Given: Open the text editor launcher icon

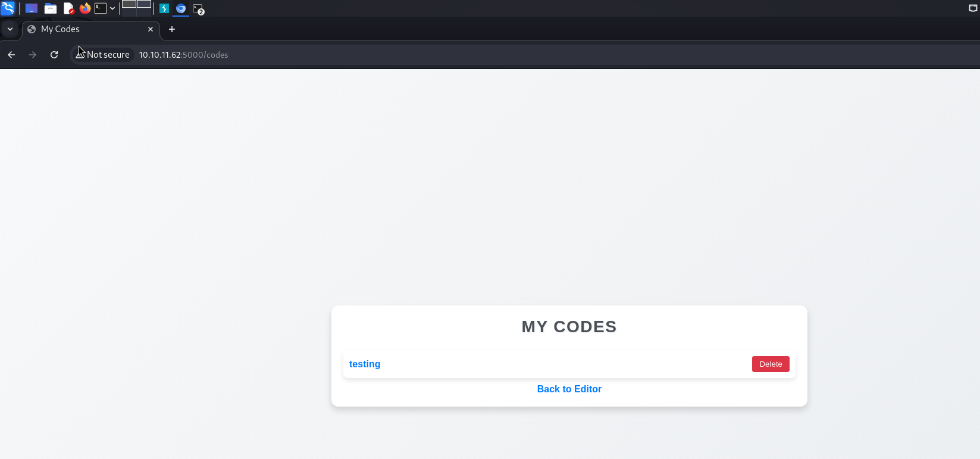Looking at the screenshot, I should click(68, 8).
